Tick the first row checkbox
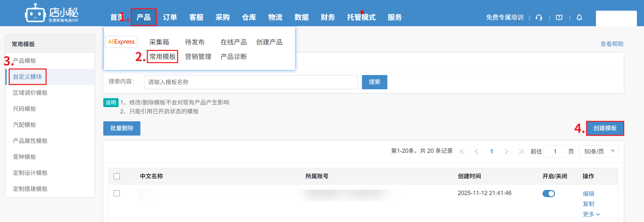This screenshot has width=644, height=222. (117, 193)
